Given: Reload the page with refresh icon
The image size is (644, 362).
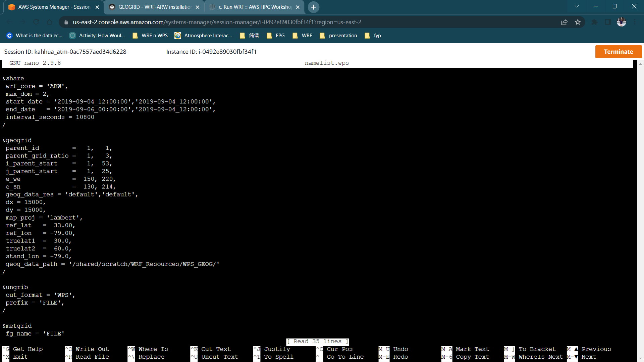Looking at the screenshot, I should point(36,22).
